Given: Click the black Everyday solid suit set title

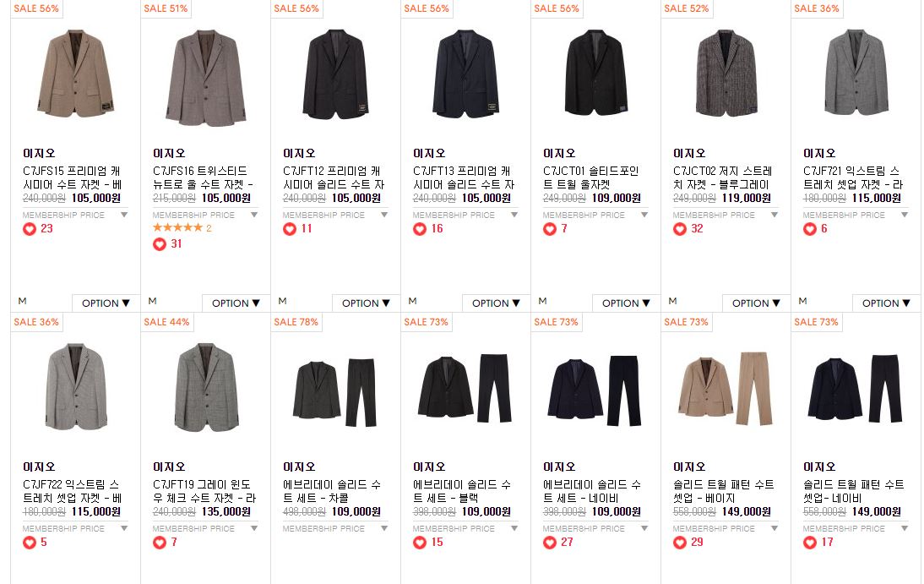Looking at the screenshot, I should (462, 491).
